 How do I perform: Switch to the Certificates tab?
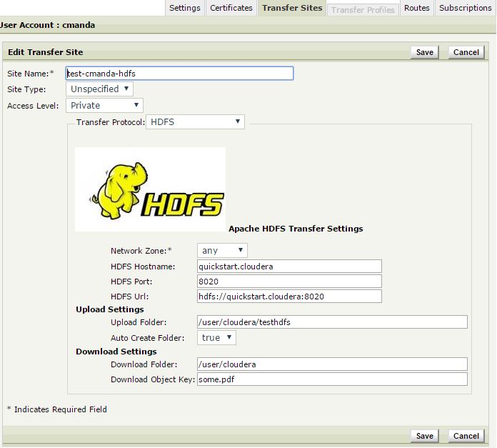(231, 8)
